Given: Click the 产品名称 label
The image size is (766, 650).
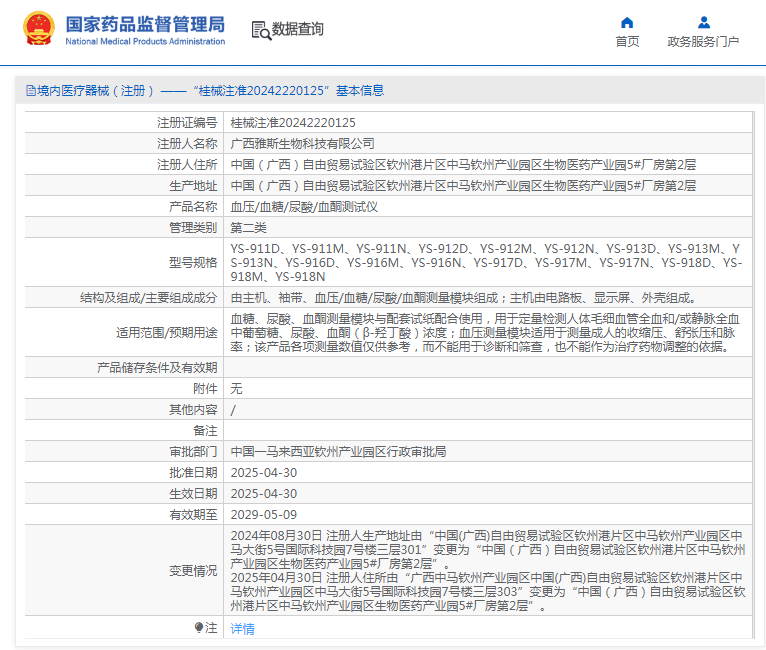Looking at the screenshot, I should point(193,207).
